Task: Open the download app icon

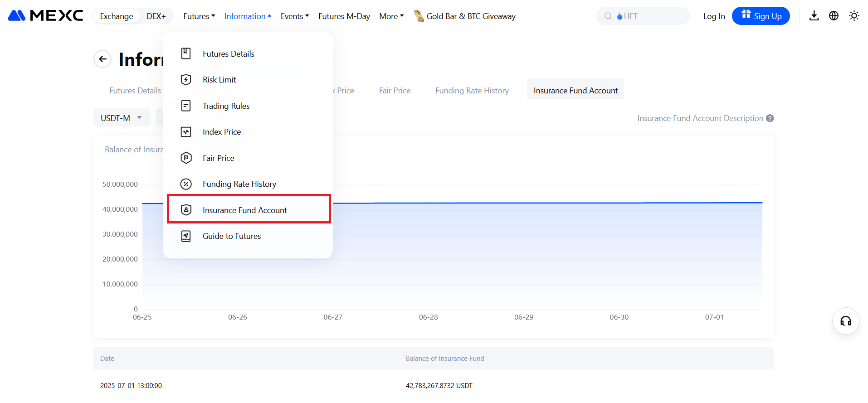Action: (x=814, y=16)
